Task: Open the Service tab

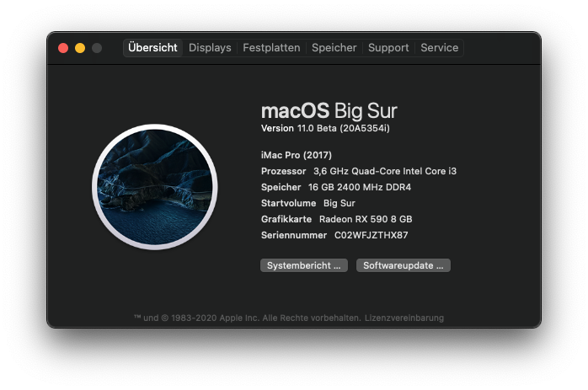Action: (x=440, y=48)
